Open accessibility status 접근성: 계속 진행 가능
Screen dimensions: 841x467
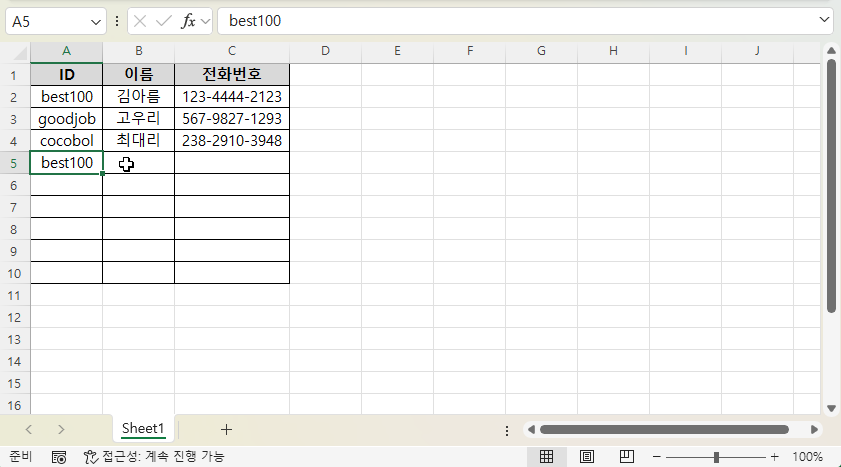[x=154, y=457]
